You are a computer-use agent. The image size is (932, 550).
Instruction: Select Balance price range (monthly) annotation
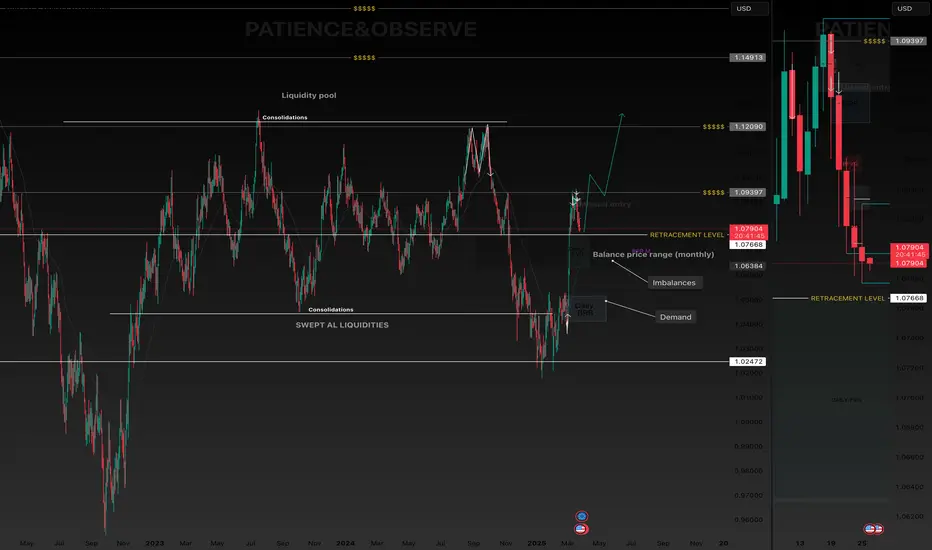653,254
